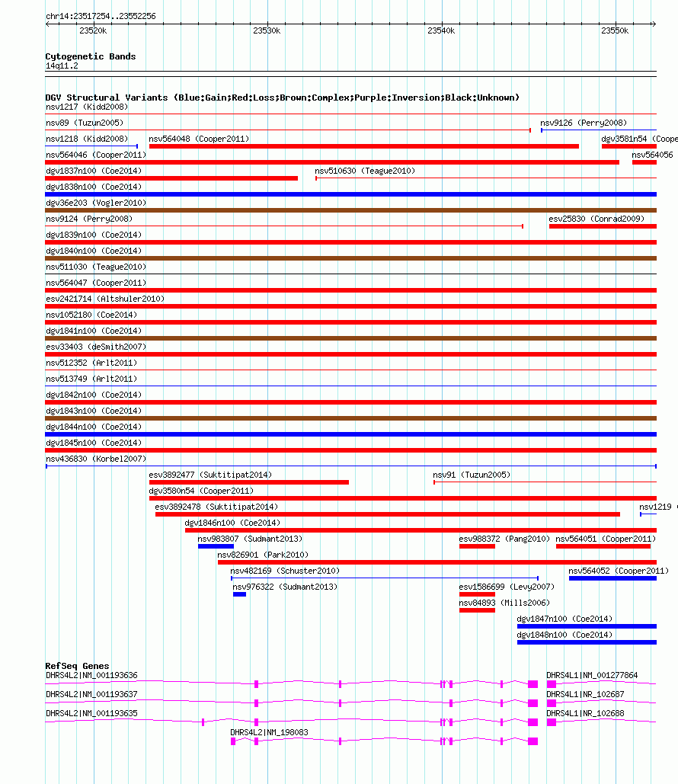Click the 23550k ruler tick label
This screenshot has height=784, width=678.
(x=615, y=30)
